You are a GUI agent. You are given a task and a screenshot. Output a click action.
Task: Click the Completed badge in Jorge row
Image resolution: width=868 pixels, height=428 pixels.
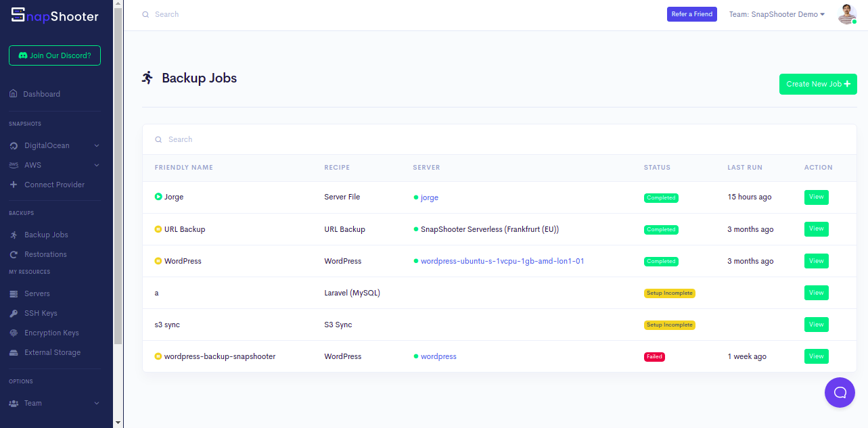point(661,198)
